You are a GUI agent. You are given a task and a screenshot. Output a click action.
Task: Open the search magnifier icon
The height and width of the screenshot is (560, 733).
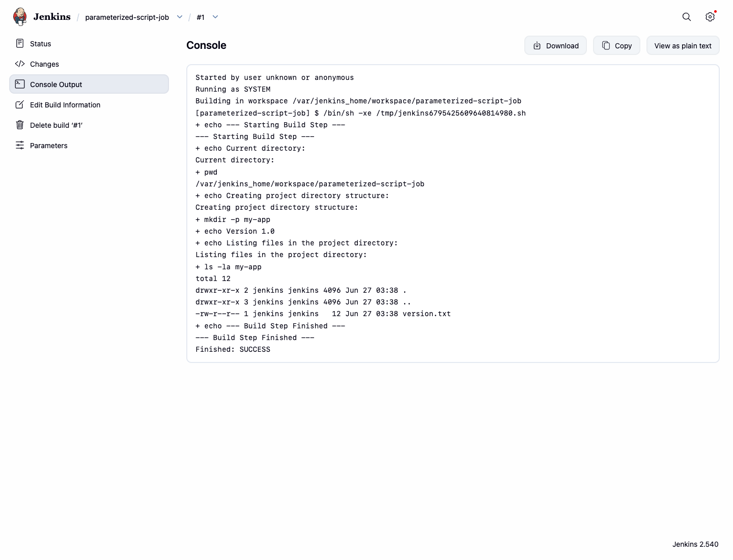point(687,17)
